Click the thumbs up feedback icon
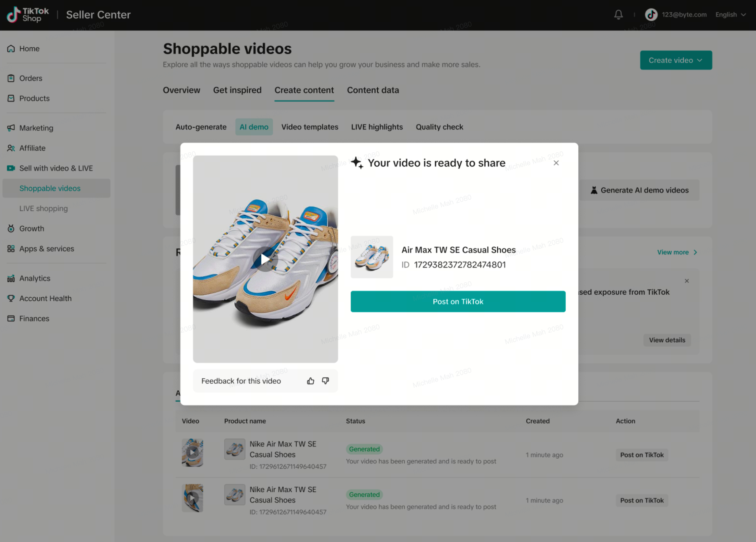756x542 pixels. 310,381
